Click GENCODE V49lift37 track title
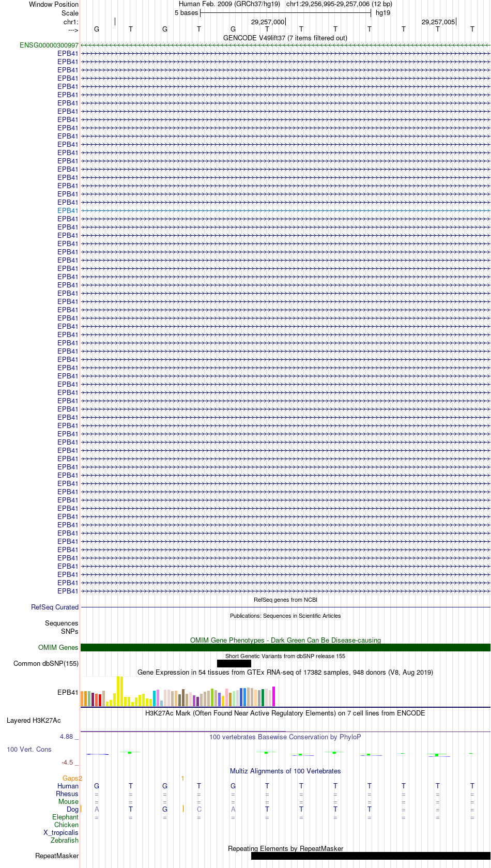The width and height of the screenshot is (491, 868). pyautogui.click(x=285, y=38)
